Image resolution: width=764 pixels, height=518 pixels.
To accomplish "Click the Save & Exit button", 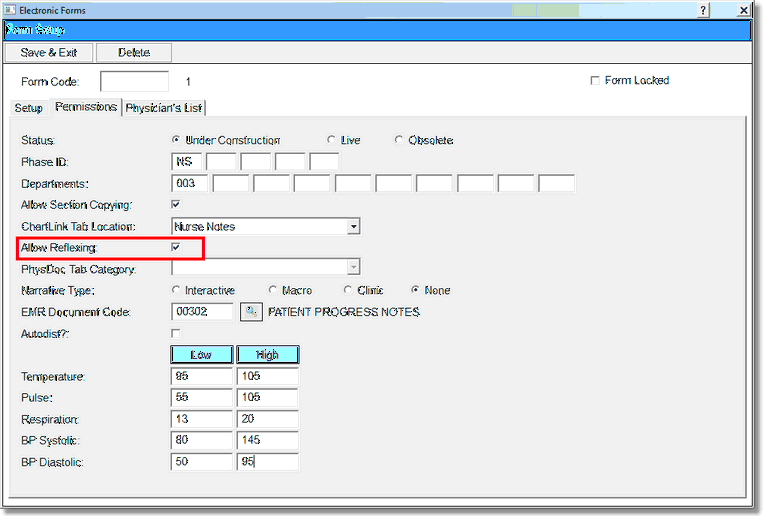I will tap(49, 53).
